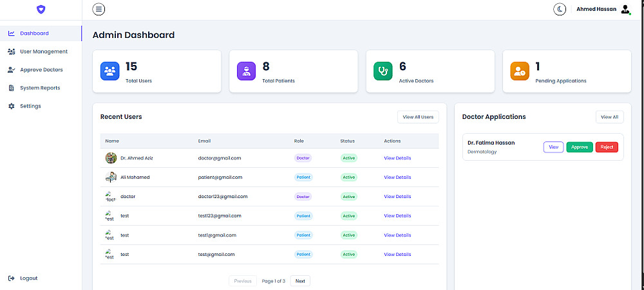Image resolution: width=644 pixels, height=290 pixels.
Task: Switch to dark mode with the moon icon
Action: point(560,9)
